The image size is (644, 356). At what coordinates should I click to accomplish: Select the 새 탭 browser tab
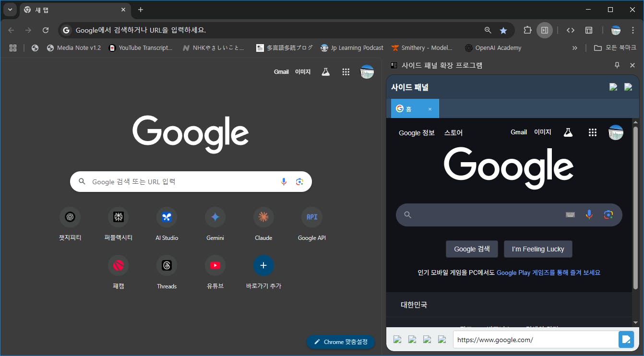click(75, 10)
